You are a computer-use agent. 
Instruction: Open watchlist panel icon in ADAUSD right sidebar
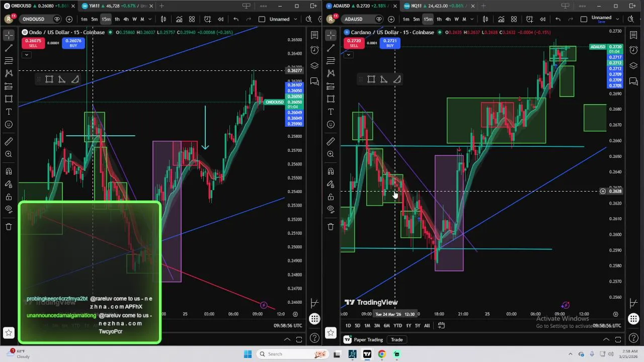pos(633,35)
